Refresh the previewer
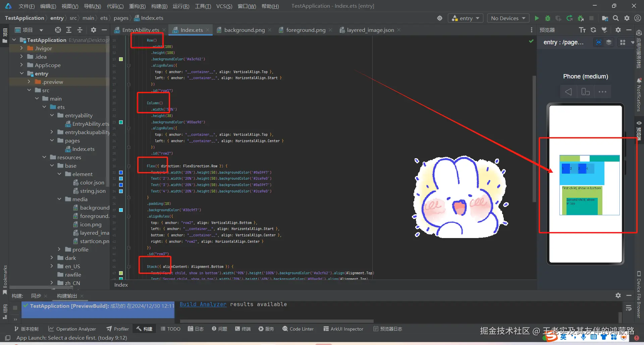 click(593, 30)
